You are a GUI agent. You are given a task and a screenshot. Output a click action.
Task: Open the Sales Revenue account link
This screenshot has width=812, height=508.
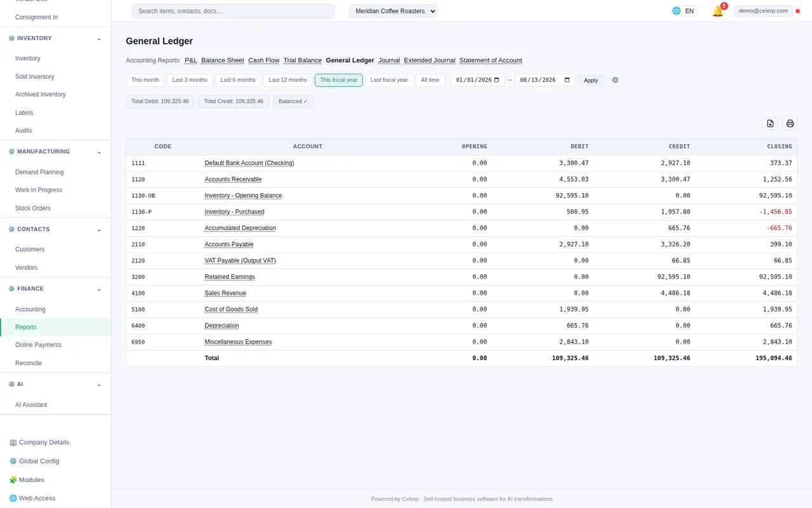click(x=225, y=293)
